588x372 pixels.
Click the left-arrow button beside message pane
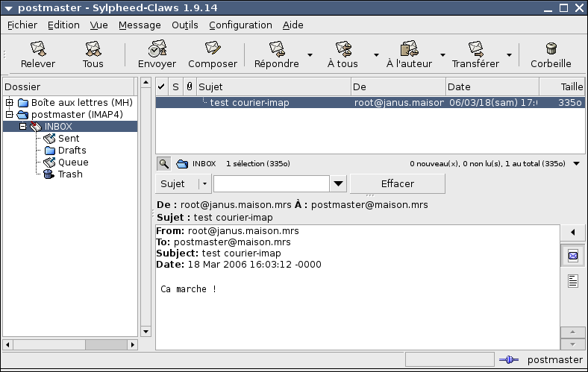[x=572, y=233]
